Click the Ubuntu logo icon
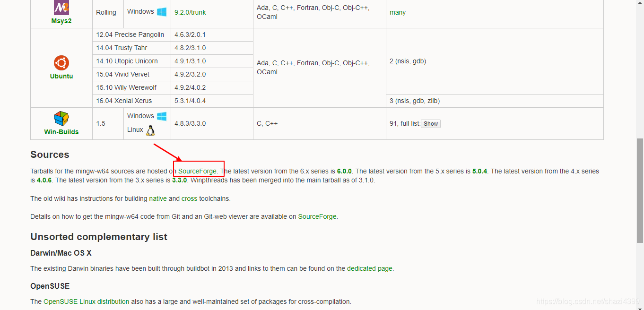This screenshot has height=310, width=644. [x=61, y=63]
